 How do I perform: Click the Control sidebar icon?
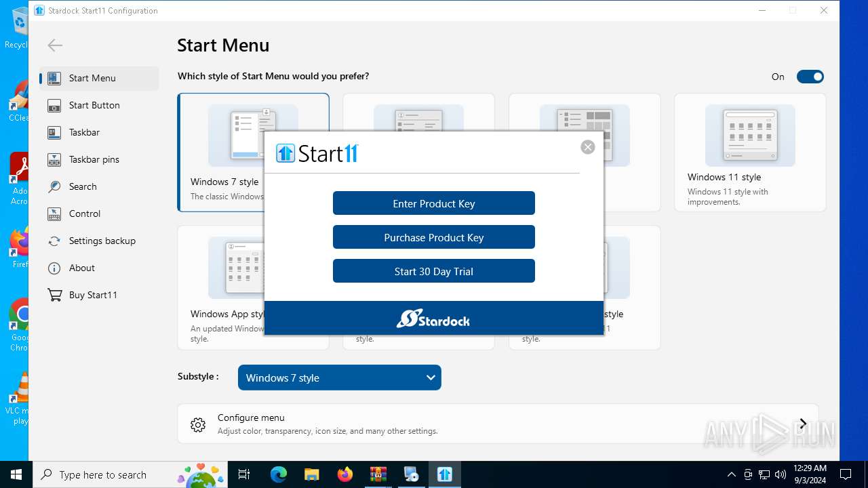[54, 213]
